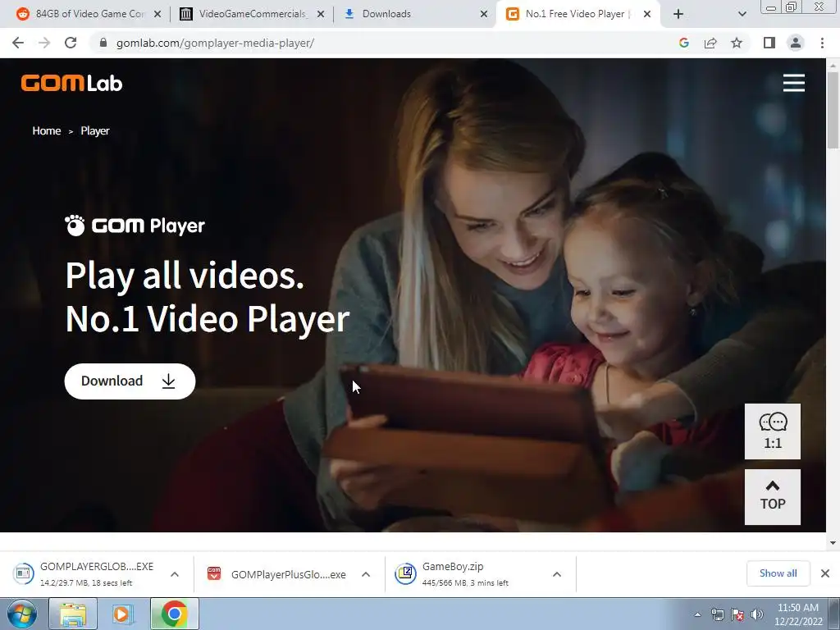
Task: Click the white Download button
Action: coord(130,381)
